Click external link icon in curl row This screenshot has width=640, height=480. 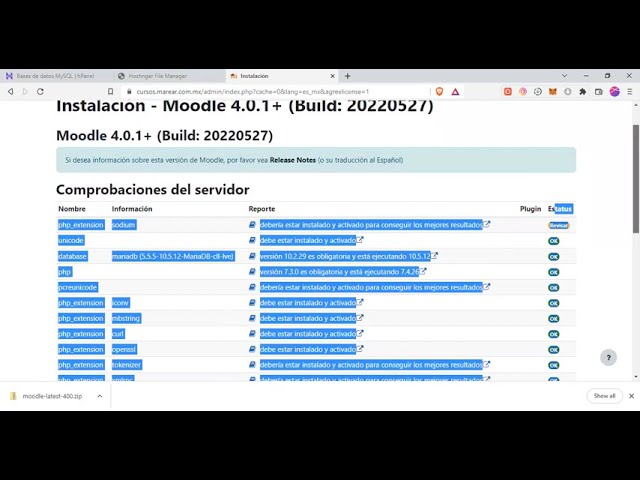pos(360,333)
